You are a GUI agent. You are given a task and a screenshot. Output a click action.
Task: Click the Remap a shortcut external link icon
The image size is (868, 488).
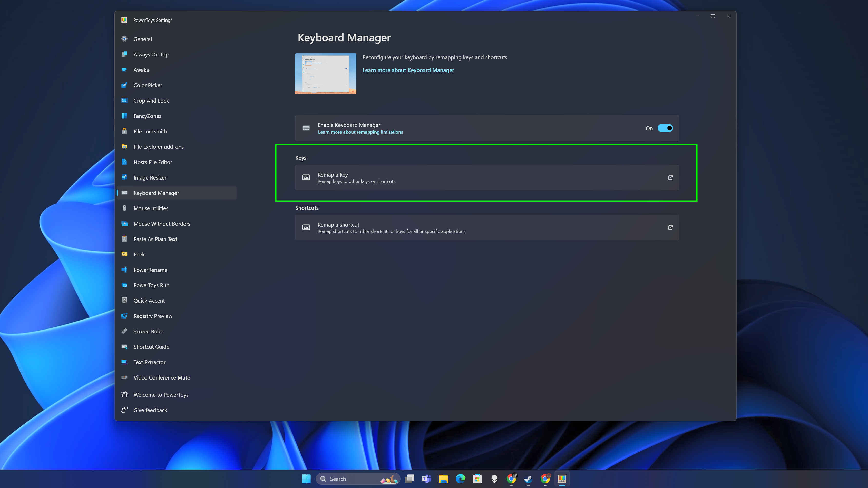[670, 227]
